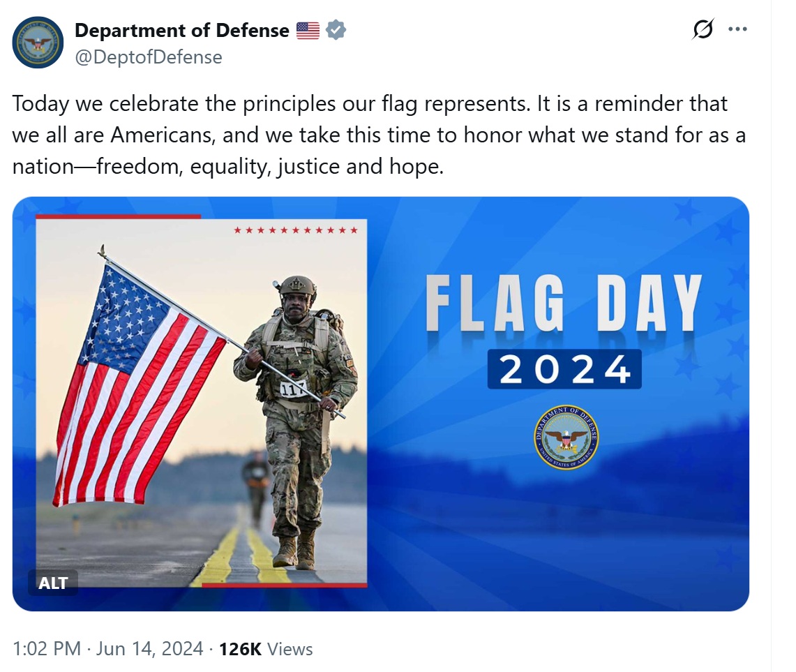Viewport: 796px width, 672px height.
Task: Click the Department of Defense seal in graphic
Action: pyautogui.click(x=566, y=438)
